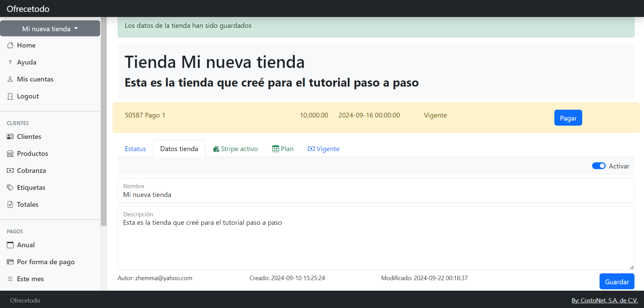Screen dimensions: 644x308
Task: Expand the Mi nueva tienda dropdown
Action: (50, 29)
